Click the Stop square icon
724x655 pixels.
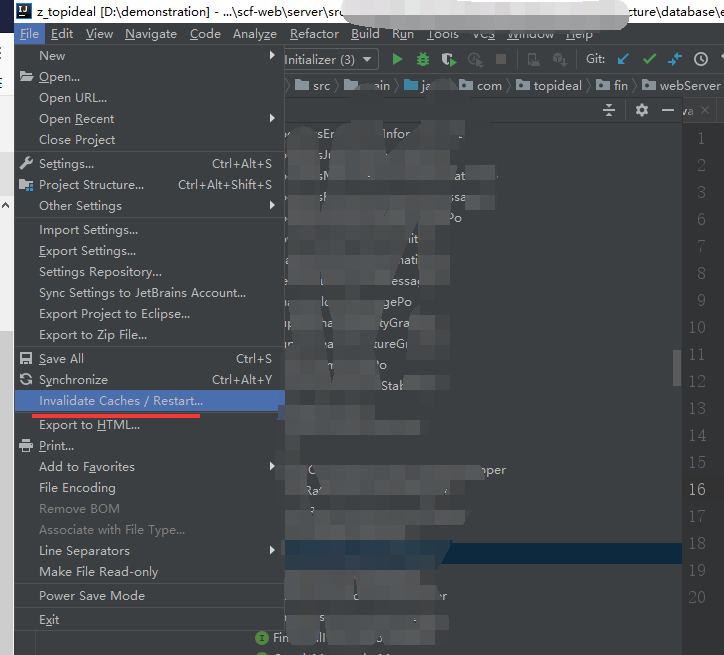coord(501,59)
